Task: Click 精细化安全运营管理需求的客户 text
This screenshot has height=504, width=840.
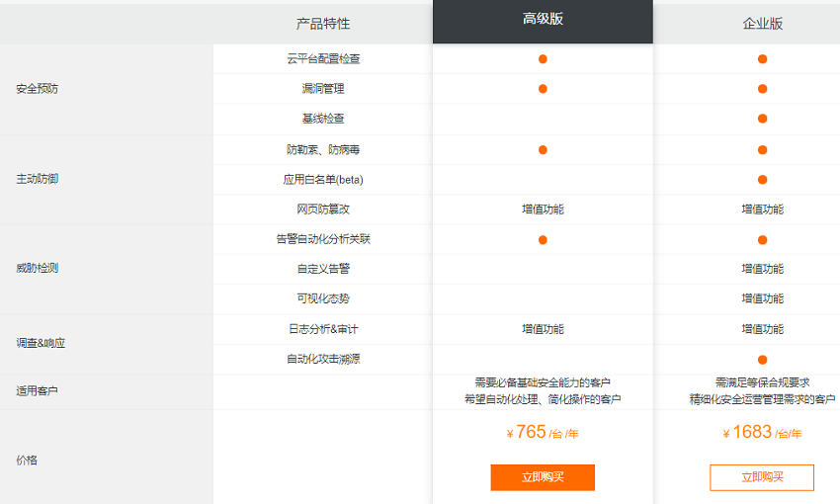Action: pyautogui.click(x=762, y=399)
